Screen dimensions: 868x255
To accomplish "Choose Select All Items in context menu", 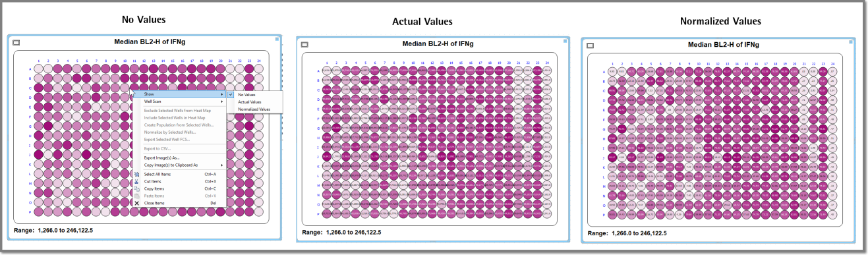I will (x=179, y=174).
